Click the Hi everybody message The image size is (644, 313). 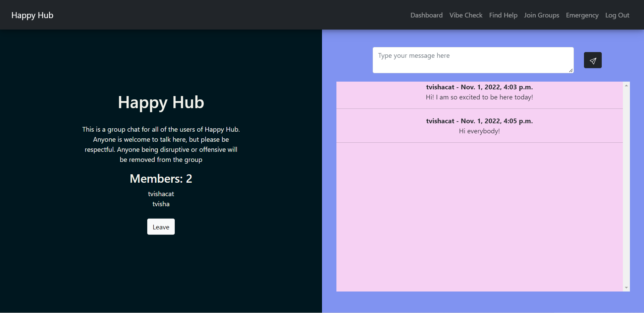[479, 131]
